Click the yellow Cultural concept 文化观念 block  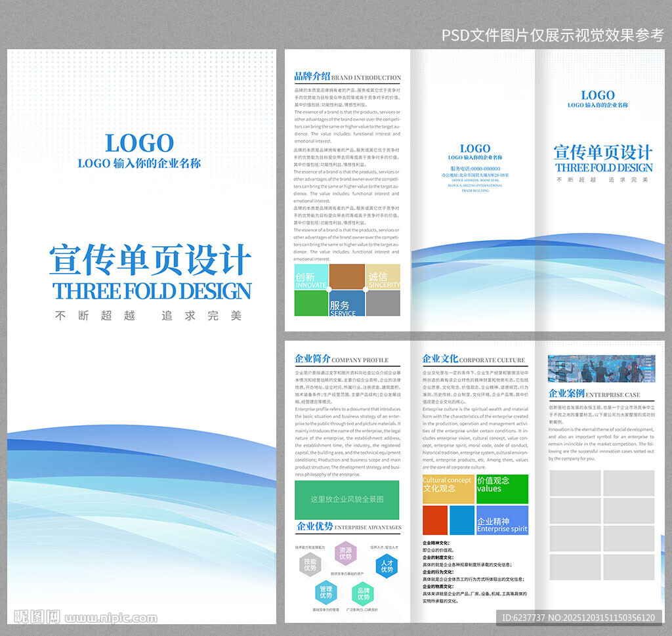click(x=448, y=489)
